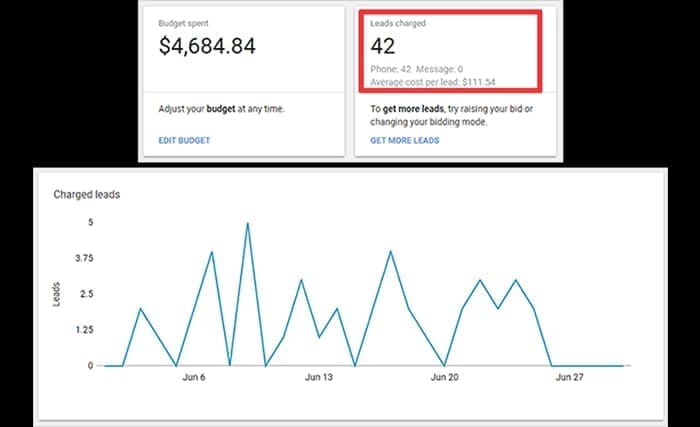Click the y-axis value 3.75
The height and width of the screenshot is (427, 700).
(x=84, y=258)
